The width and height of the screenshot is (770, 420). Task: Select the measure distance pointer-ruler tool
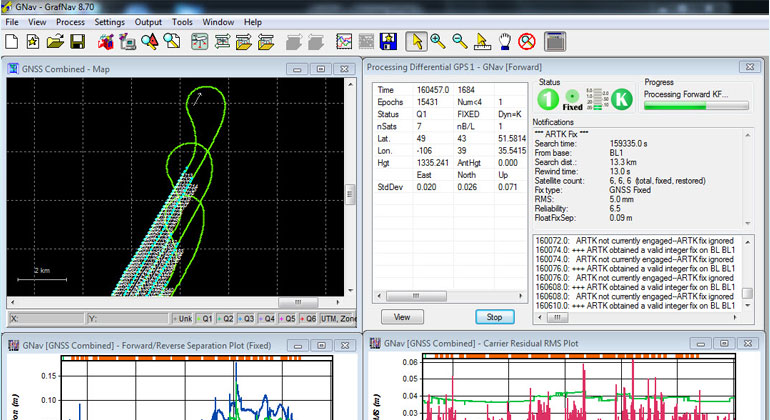482,42
